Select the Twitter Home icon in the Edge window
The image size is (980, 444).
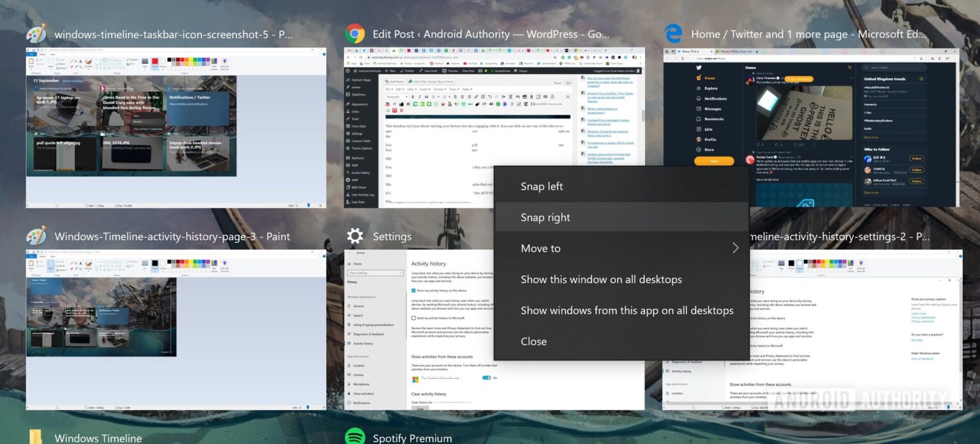(x=698, y=78)
